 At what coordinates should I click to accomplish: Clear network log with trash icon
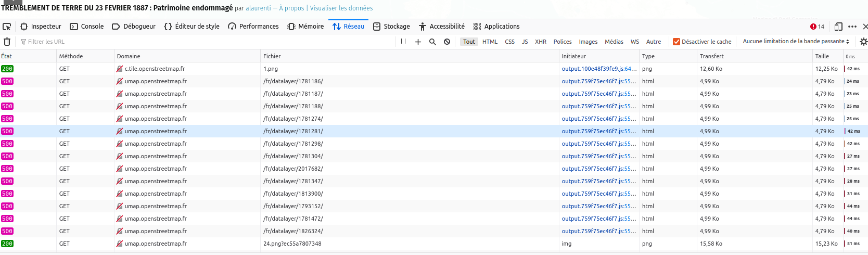7,42
